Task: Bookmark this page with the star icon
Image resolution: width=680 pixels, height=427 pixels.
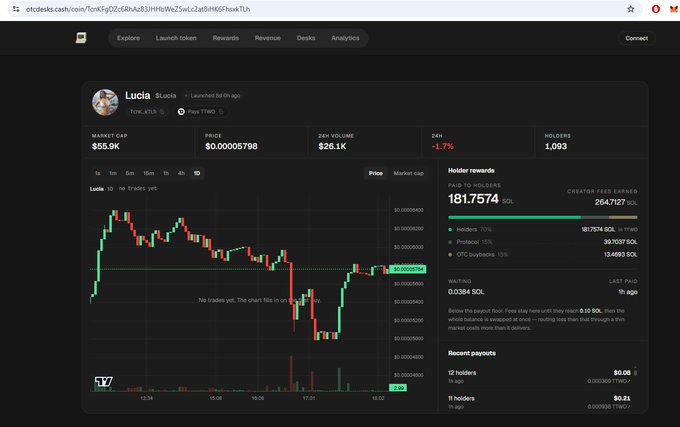Action: click(x=631, y=9)
